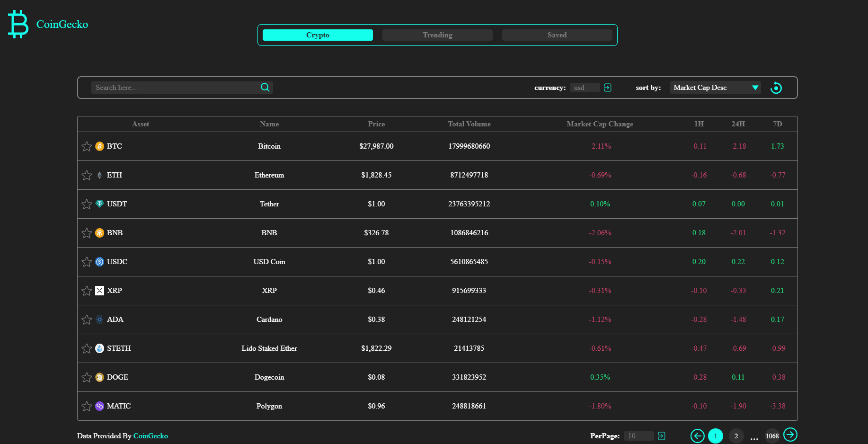This screenshot has height=444, width=868.
Task: Click the CoinGecko Bitcoin logo icon
Action: pos(18,24)
